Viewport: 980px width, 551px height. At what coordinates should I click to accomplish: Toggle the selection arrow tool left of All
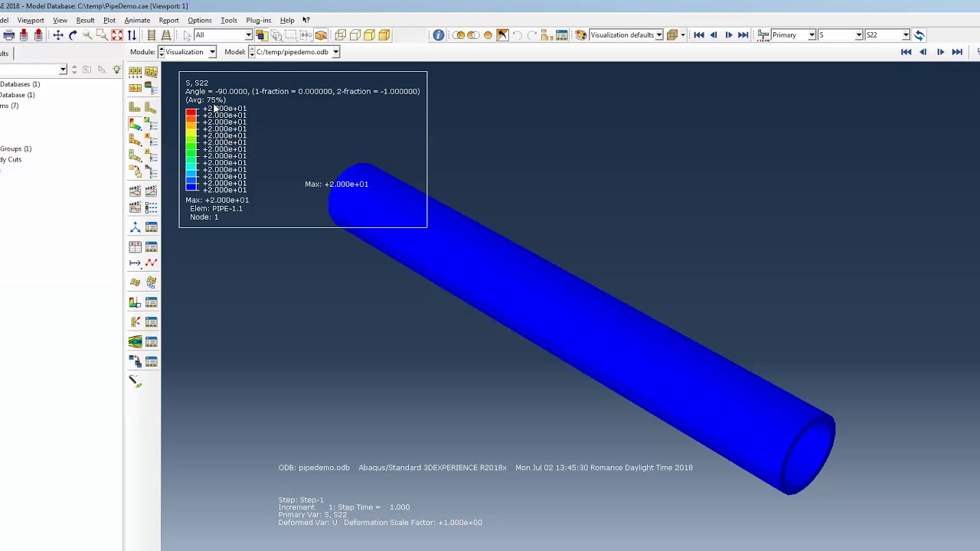point(187,35)
